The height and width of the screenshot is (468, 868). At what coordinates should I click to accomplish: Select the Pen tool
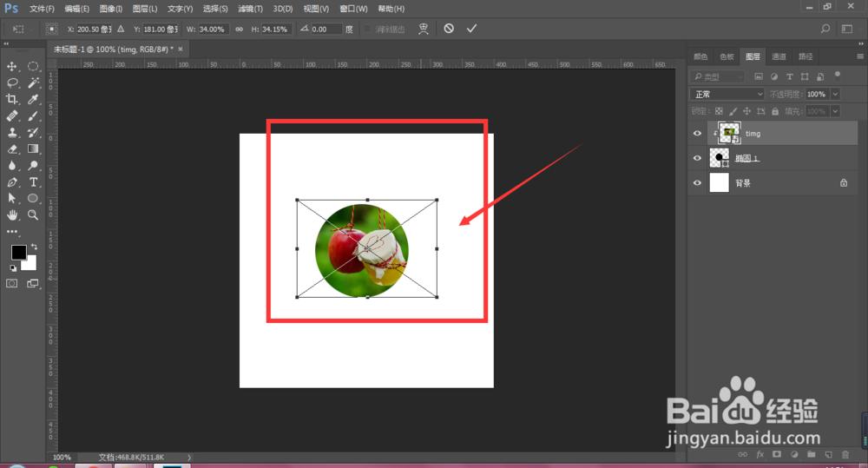click(11, 181)
